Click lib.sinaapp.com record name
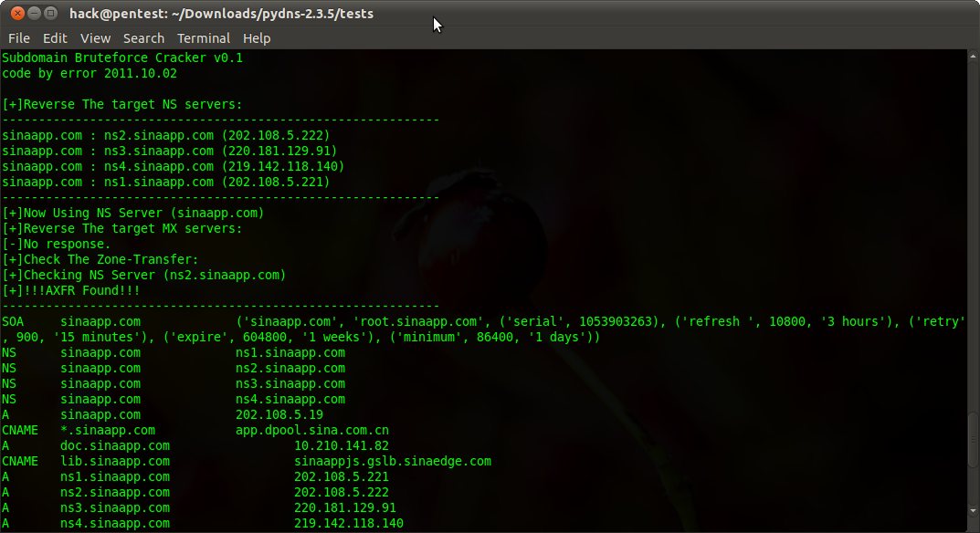 [x=115, y=461]
